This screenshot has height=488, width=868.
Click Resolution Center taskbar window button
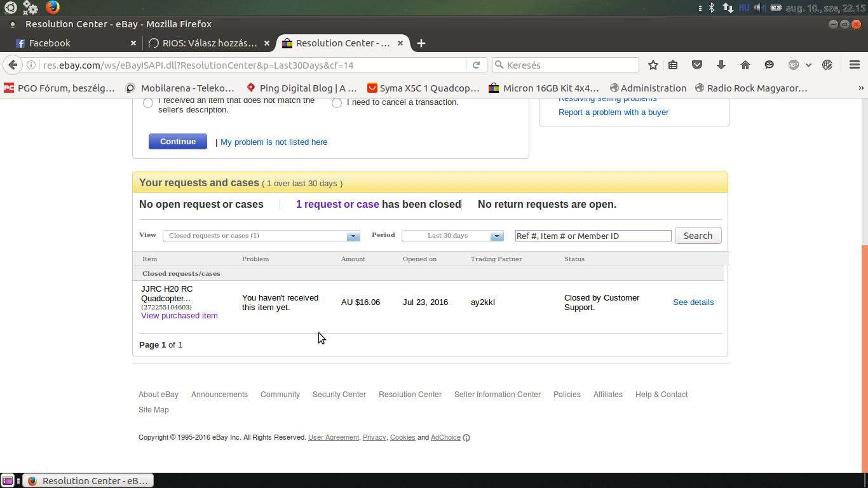point(88,481)
